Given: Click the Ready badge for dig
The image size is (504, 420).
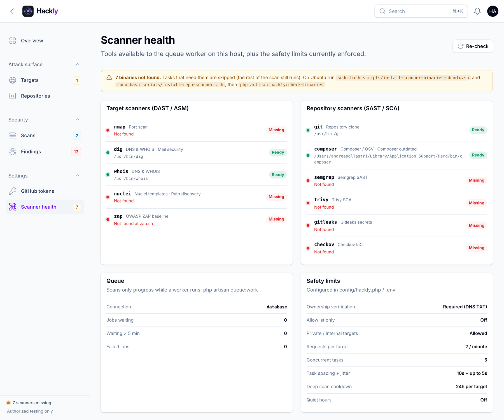Looking at the screenshot, I should click(x=278, y=152).
